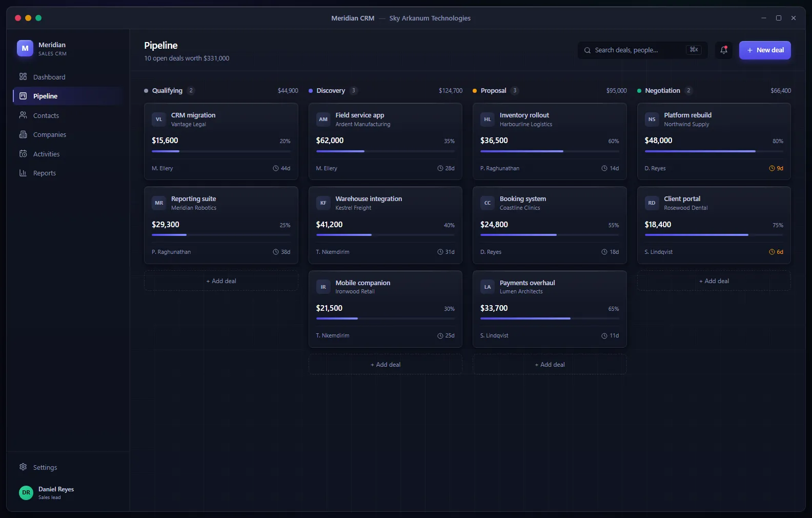Click the MR avatar on Reporting suite
812x518 pixels.
point(159,203)
